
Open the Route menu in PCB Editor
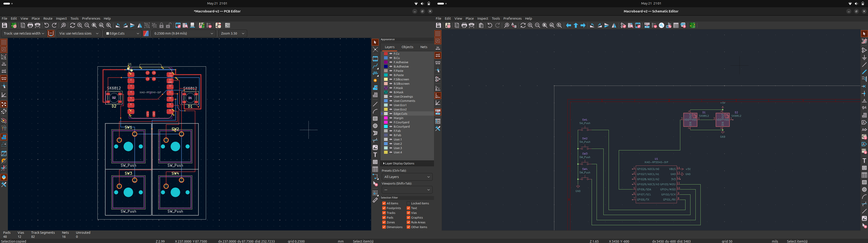click(x=48, y=19)
